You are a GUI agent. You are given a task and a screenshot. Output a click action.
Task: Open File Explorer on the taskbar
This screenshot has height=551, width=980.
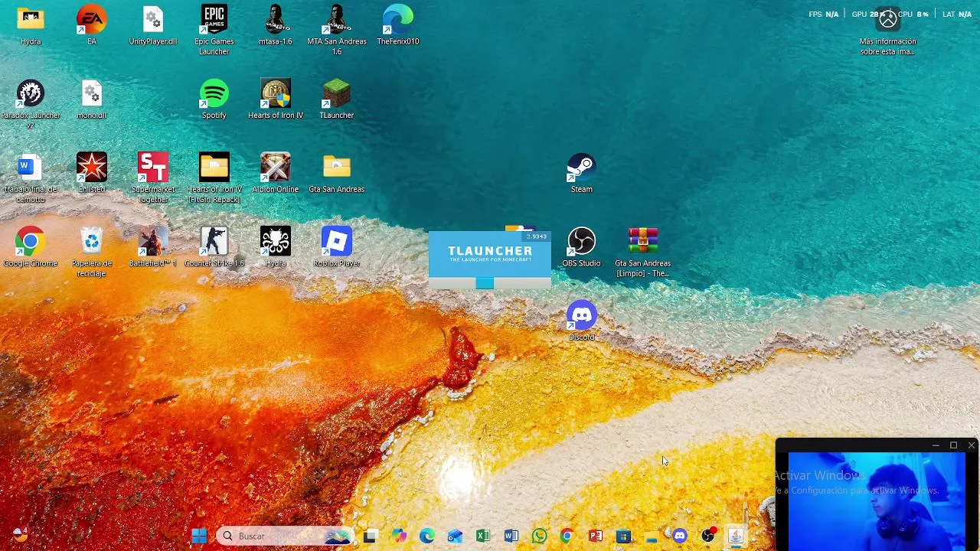(x=652, y=536)
